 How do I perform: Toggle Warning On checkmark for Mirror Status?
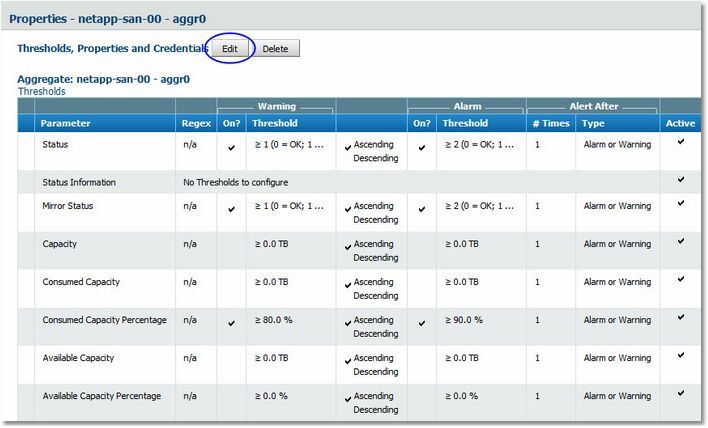point(232,209)
